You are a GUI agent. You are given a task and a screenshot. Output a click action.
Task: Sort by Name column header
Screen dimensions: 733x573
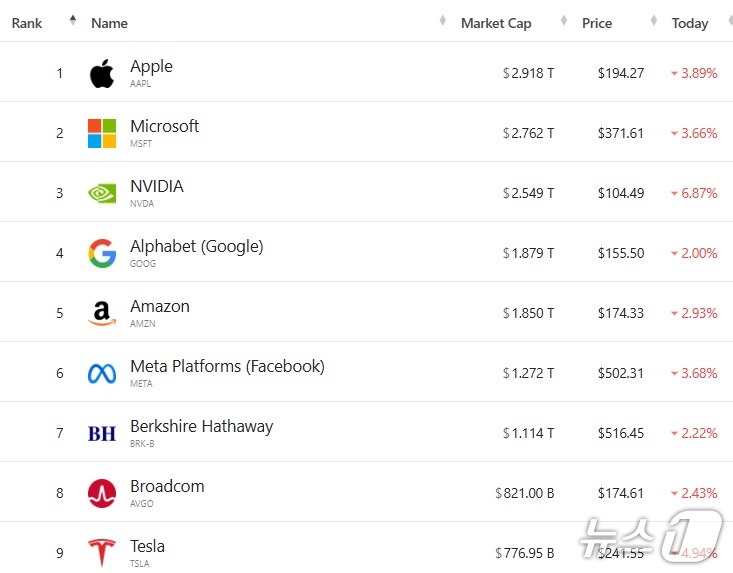109,23
